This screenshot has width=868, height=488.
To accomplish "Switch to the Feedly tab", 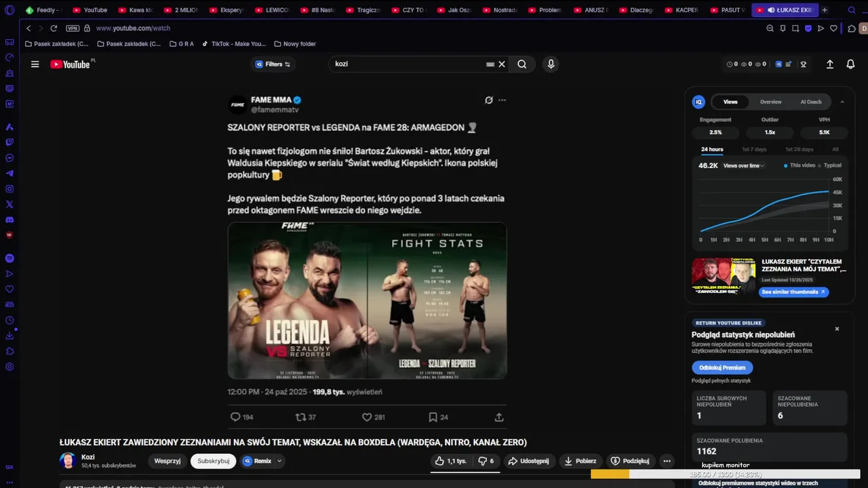I will (x=42, y=10).
